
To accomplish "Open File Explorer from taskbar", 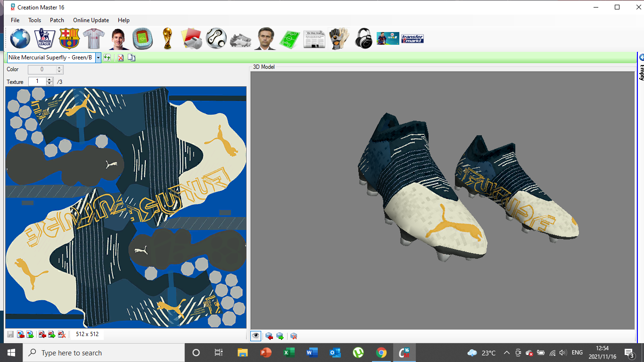I will pyautogui.click(x=242, y=353).
